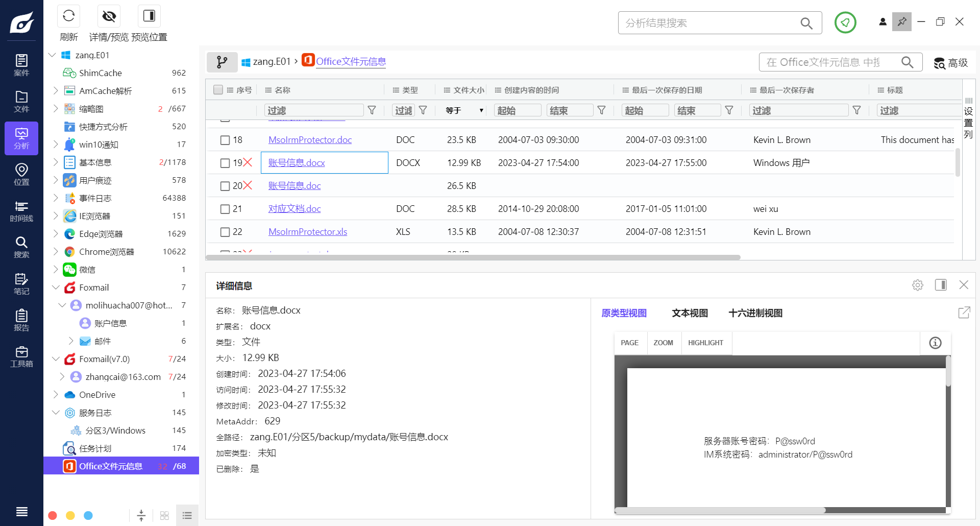Screen dimensions: 980x526
Task: Click Office文件元信息 breadcrumb link
Action: [x=351, y=62]
